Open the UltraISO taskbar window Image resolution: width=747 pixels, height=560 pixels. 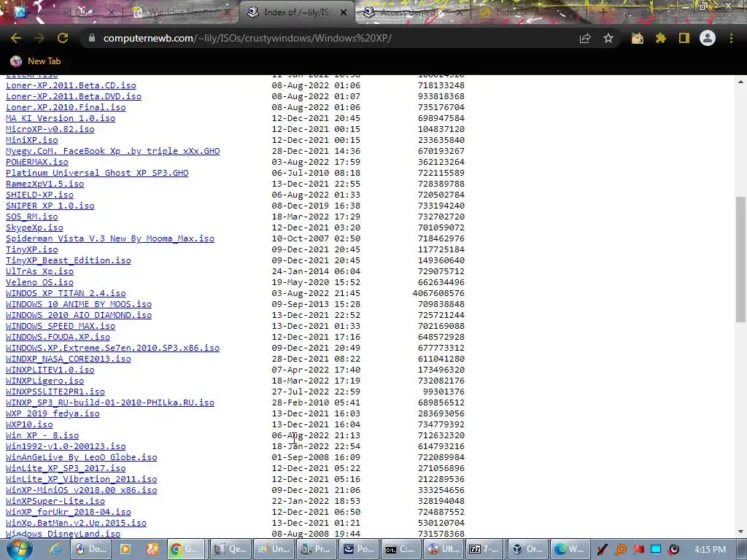pos(444,549)
